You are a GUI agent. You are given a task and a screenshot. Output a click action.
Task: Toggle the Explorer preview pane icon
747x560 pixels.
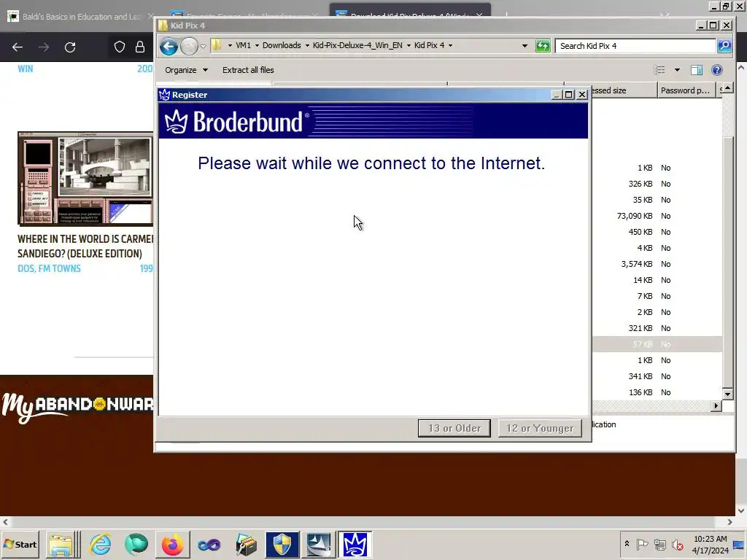[x=697, y=70]
